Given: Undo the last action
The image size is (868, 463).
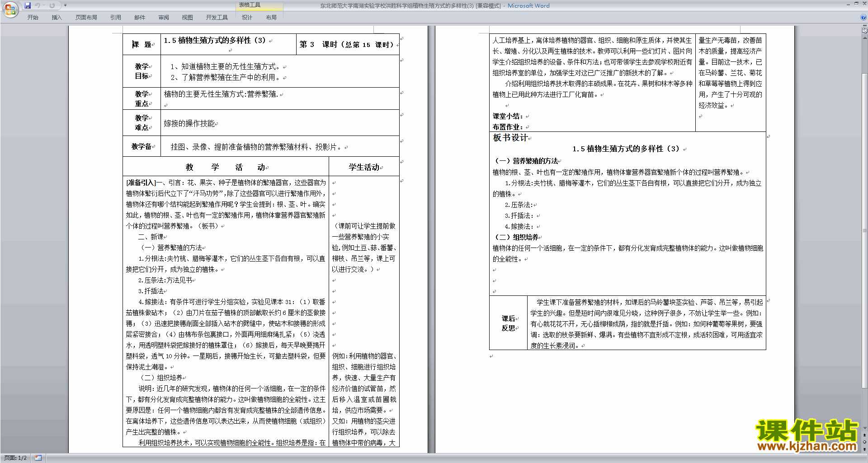Looking at the screenshot, I should click(x=37, y=5).
